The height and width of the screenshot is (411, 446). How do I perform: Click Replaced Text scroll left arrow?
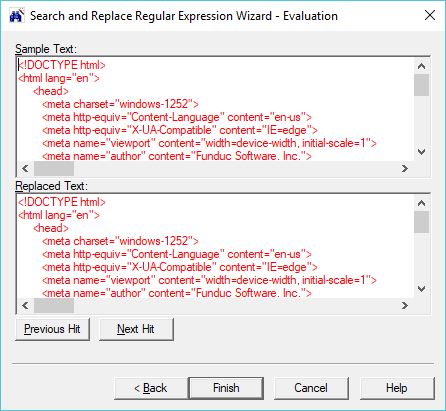tap(25, 305)
